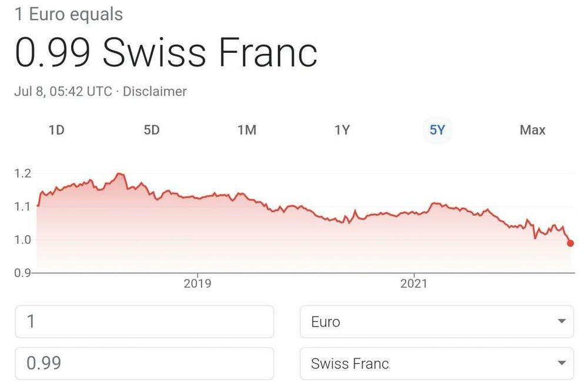Click the Euro dropdown arrow
Screen dimensions: 588x386
point(562,322)
